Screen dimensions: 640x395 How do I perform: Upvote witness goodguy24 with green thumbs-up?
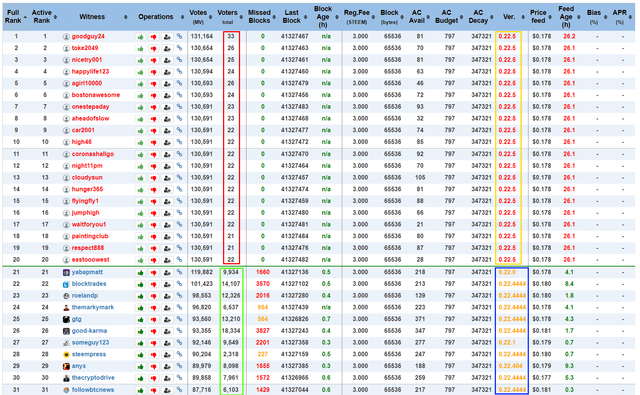140,37
